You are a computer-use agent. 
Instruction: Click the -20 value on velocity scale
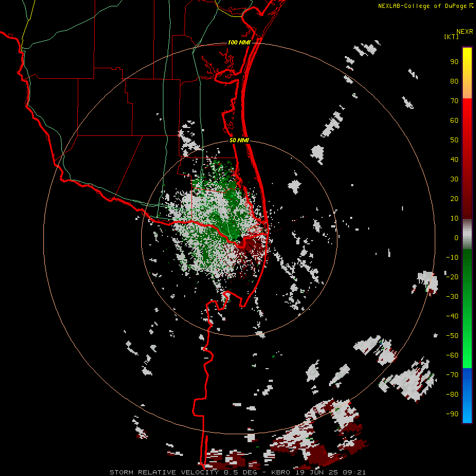(452, 277)
